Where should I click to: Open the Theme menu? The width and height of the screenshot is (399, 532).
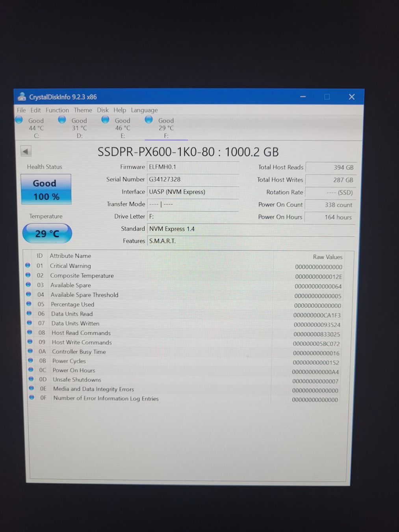[83, 110]
